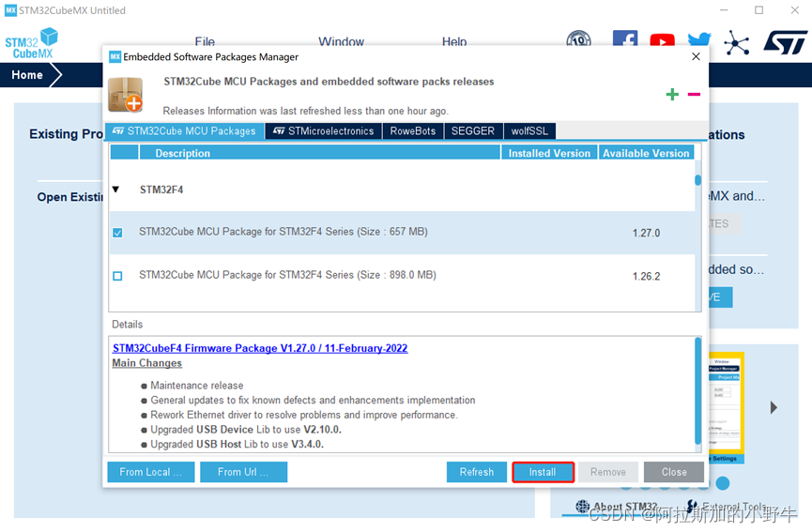Click the active carousel page dot

point(723,483)
